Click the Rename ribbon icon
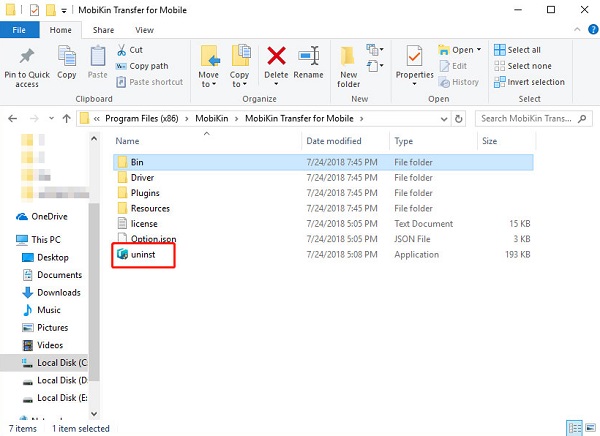 tap(308, 56)
